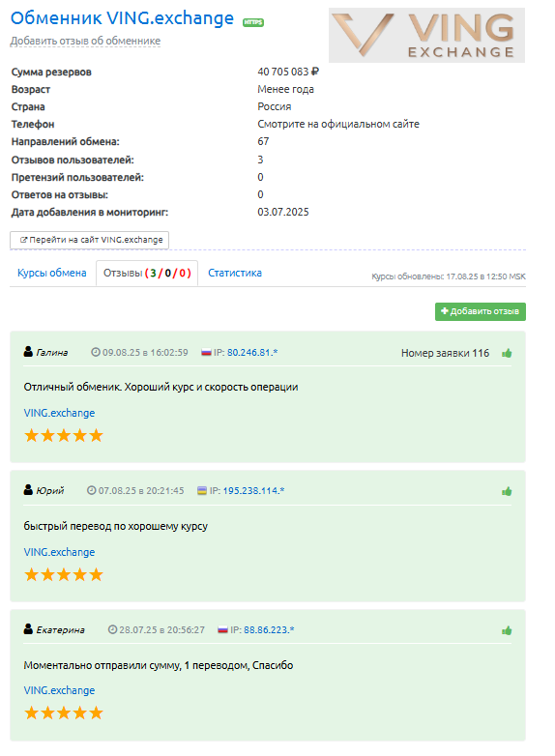Click reviewer name Галина
This screenshot has width=555, height=756.
click(52, 353)
